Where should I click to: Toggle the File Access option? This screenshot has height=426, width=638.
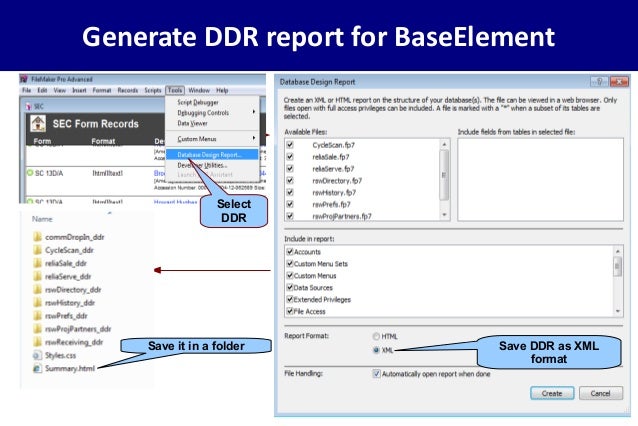290,311
